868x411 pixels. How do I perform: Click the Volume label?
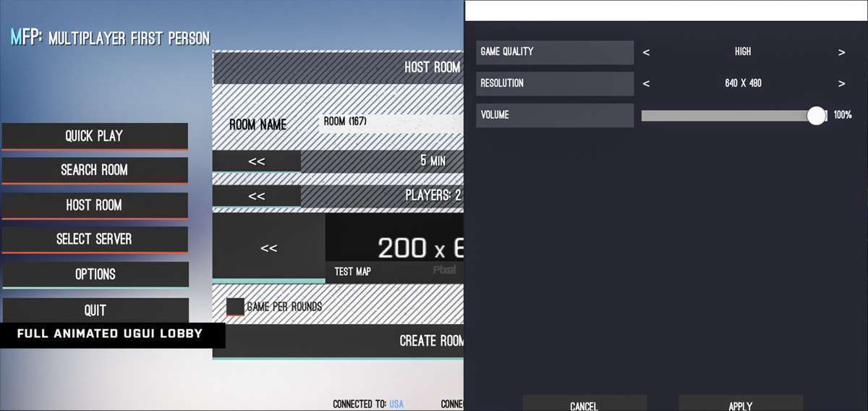555,115
